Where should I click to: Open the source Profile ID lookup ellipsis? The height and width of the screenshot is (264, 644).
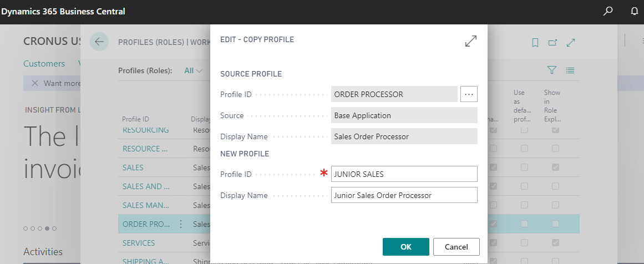click(x=469, y=94)
